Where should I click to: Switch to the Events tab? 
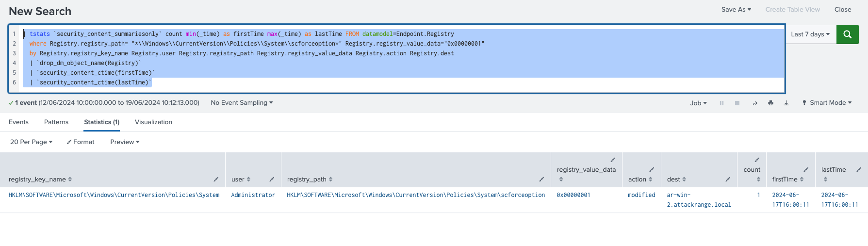pyautogui.click(x=18, y=122)
